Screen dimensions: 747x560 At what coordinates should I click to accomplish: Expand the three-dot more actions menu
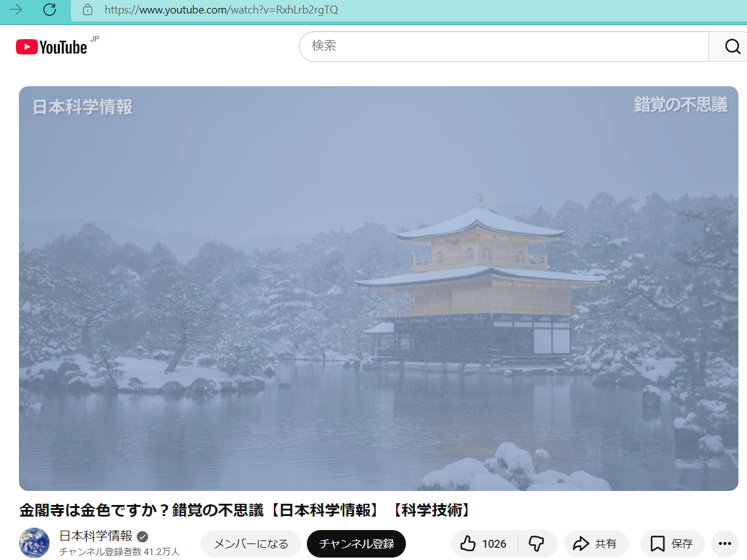(x=724, y=543)
